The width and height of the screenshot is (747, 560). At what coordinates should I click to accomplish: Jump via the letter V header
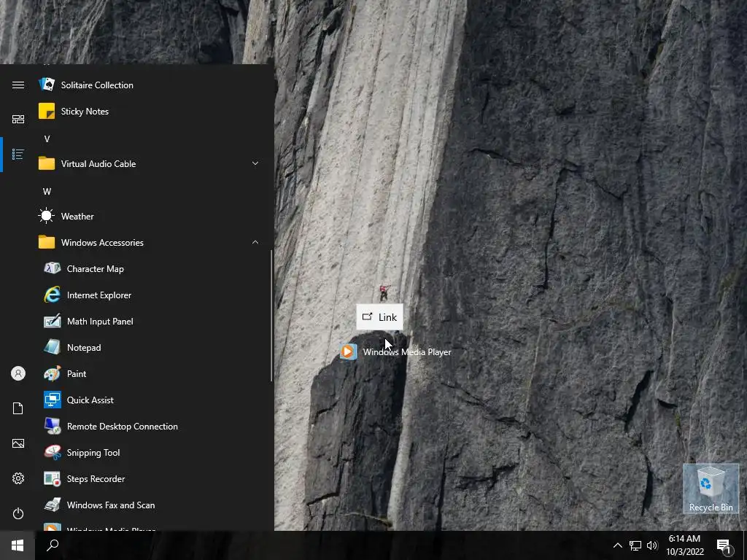coord(47,139)
